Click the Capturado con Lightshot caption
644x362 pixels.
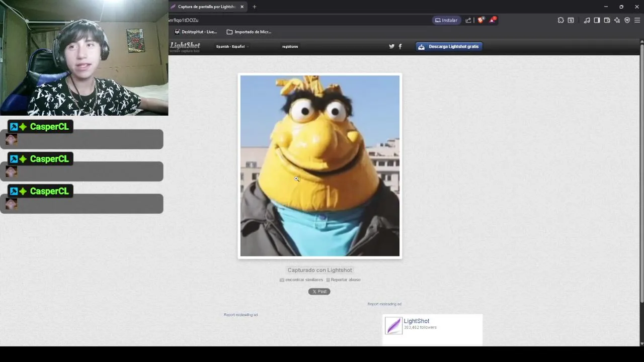coord(319,270)
